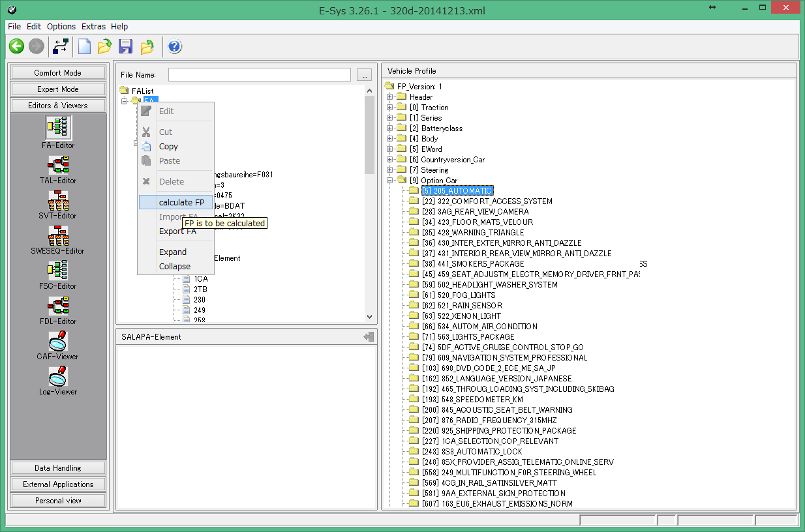805x532 pixels.
Task: Open help with question mark icon
Action: pos(175,46)
